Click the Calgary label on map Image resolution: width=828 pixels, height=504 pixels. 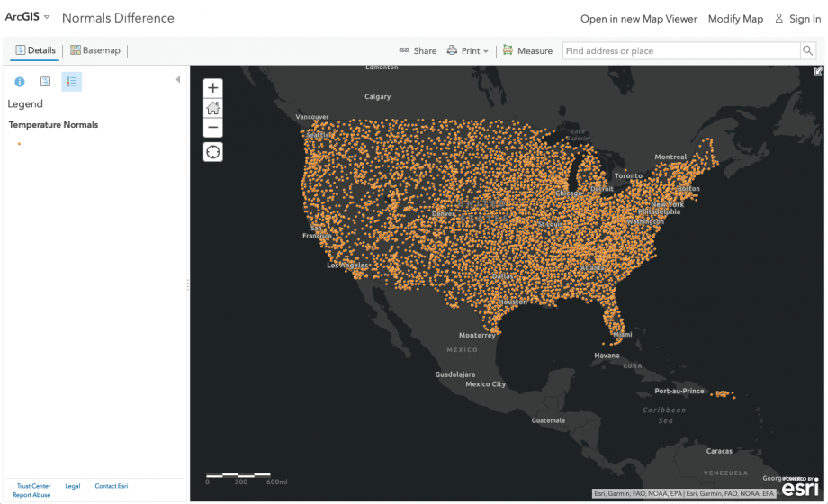click(x=378, y=96)
